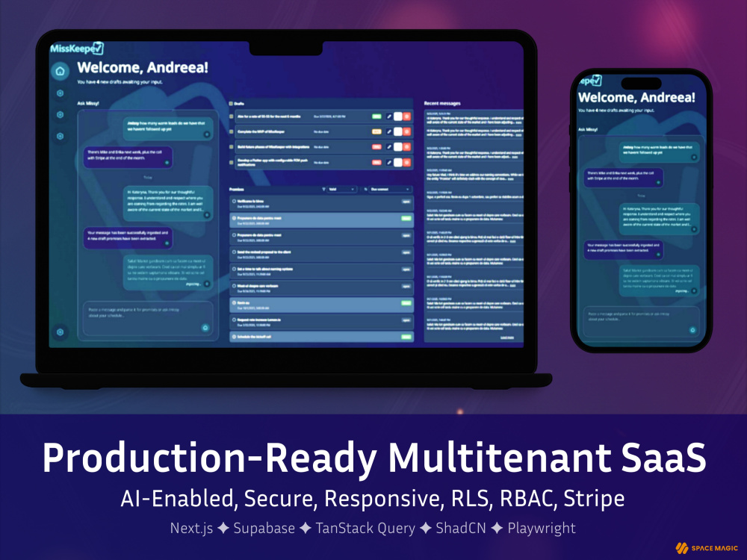Click icon on "Hi Kateryna" laptop chat bubble
747x560 pixels.
tap(207, 215)
